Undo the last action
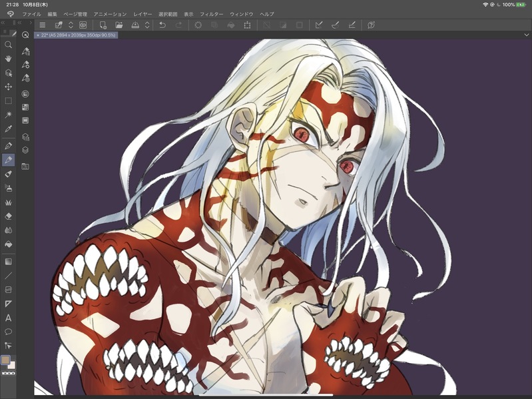 coord(162,25)
